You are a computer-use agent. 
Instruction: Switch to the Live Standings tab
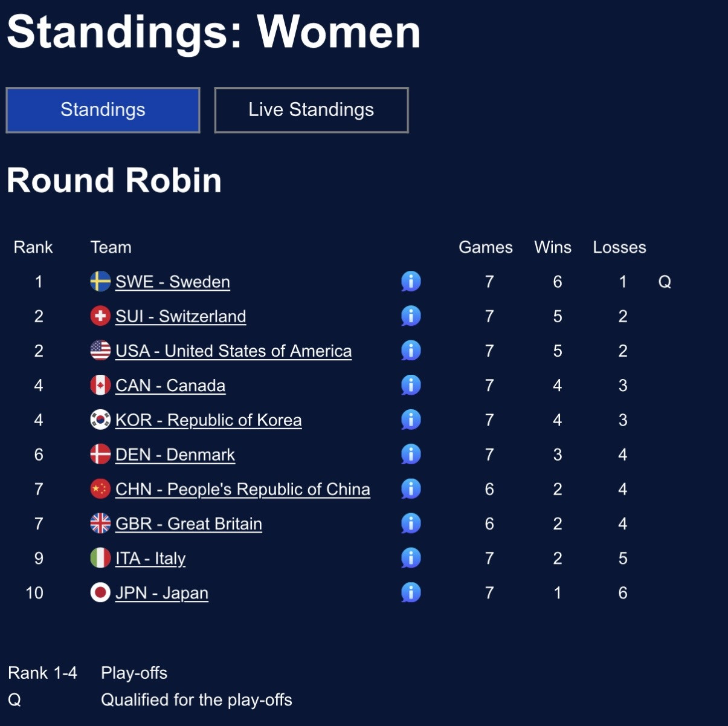pyautogui.click(x=311, y=110)
